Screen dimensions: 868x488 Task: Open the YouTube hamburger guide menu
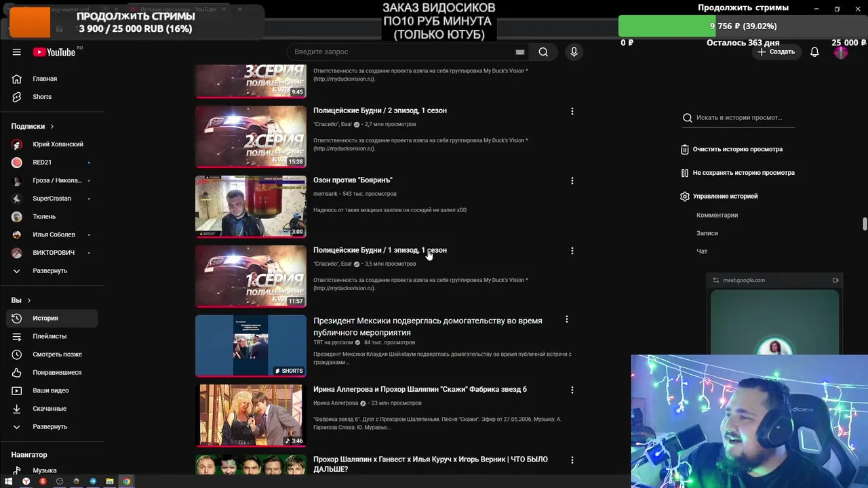pos(16,52)
